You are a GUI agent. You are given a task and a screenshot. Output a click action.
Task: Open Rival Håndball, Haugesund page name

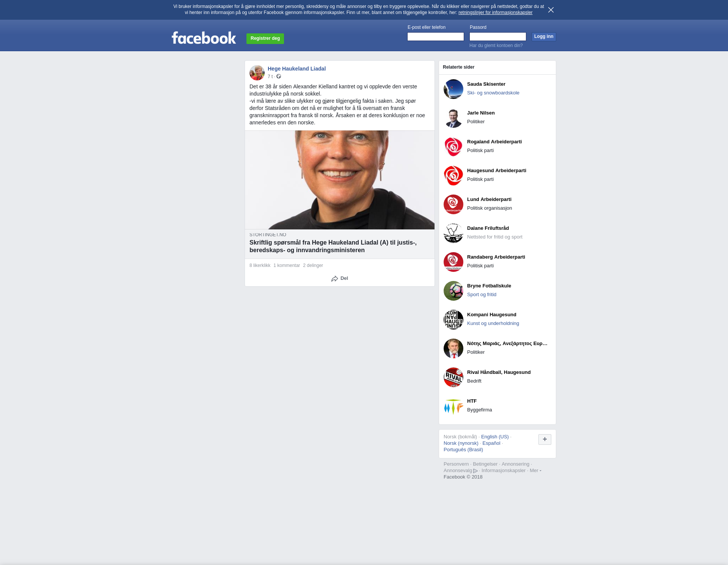coord(499,372)
